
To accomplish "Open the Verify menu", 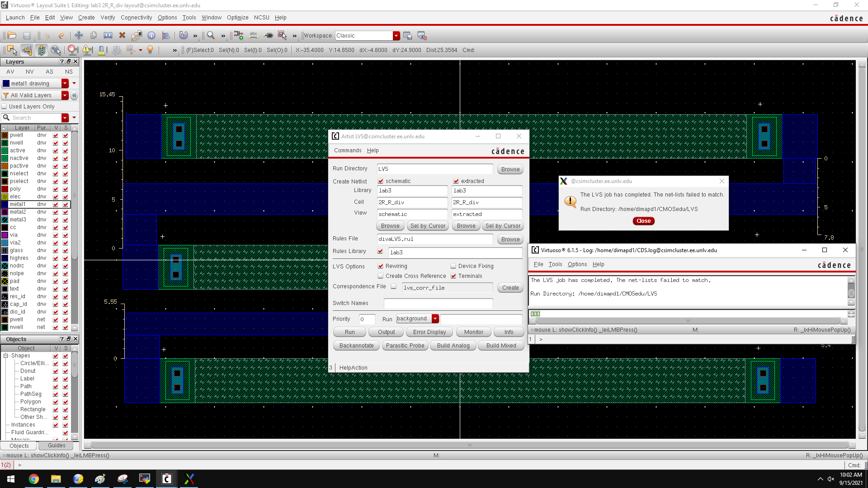I will pos(108,18).
